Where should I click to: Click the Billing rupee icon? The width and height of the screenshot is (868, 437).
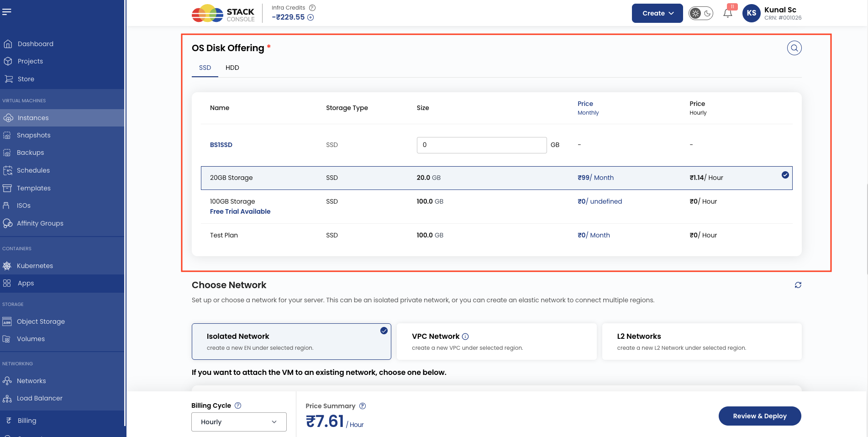(8, 421)
